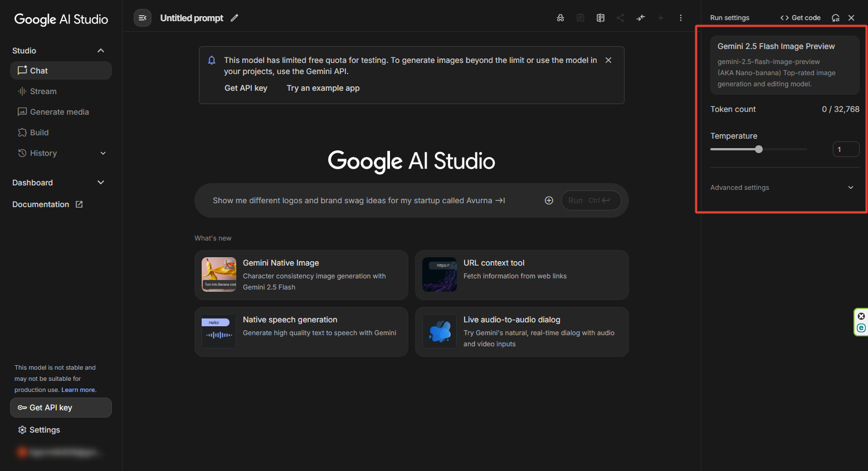
Task: Click the Stream waveform icon
Action: click(22, 91)
